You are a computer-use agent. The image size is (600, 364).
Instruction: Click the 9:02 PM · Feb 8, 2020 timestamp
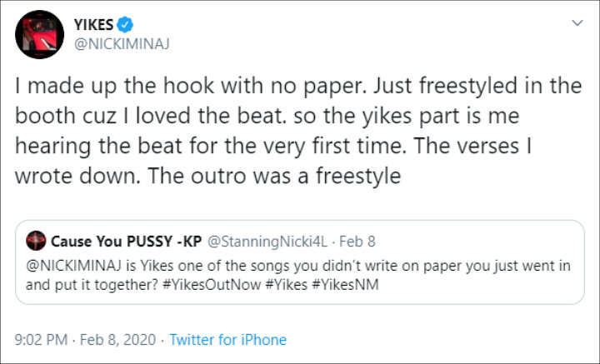coord(85,340)
